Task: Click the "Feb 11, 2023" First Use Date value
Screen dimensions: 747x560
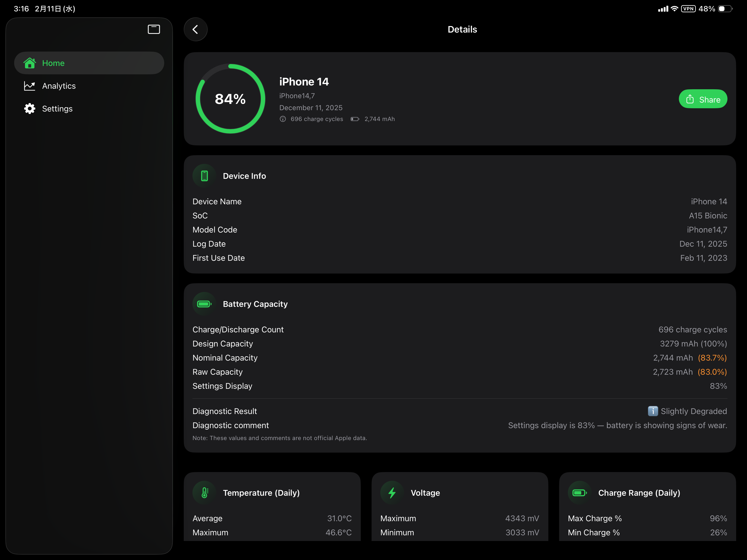Action: pyautogui.click(x=704, y=258)
